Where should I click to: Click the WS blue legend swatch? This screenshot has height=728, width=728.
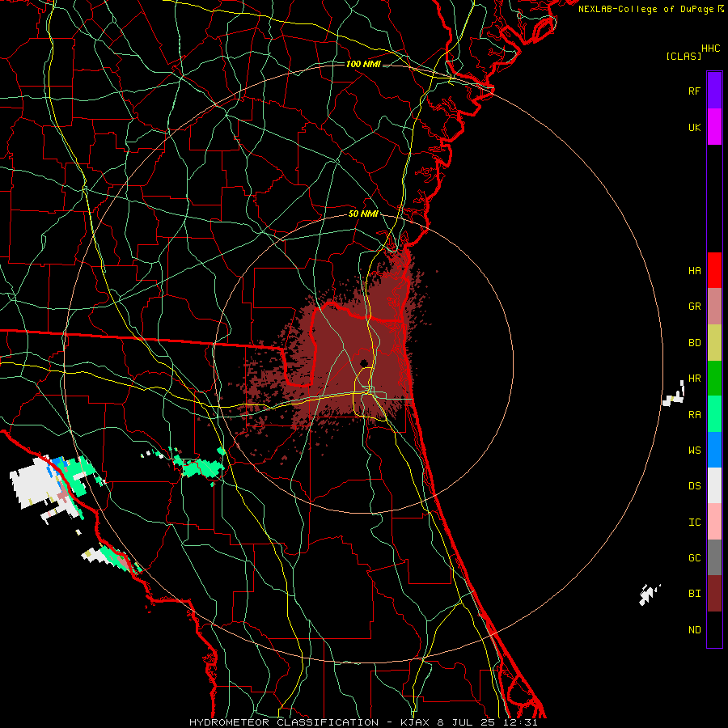714,450
